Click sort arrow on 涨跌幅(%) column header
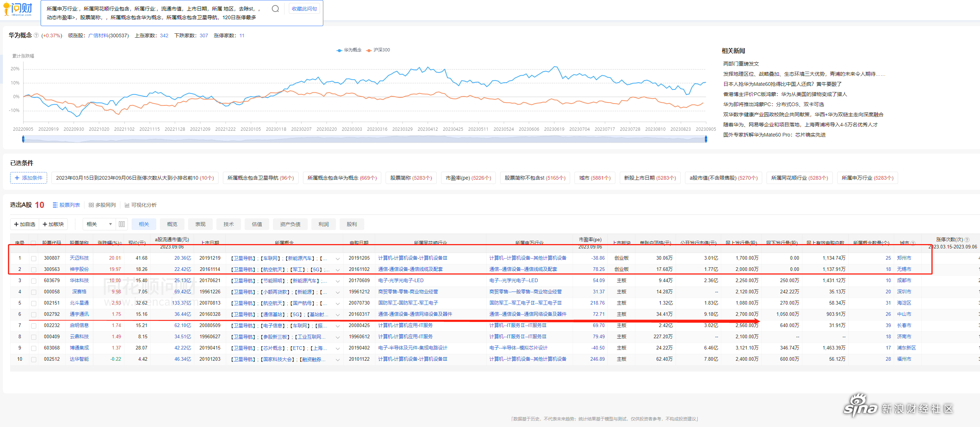The image size is (980, 427). (121, 243)
